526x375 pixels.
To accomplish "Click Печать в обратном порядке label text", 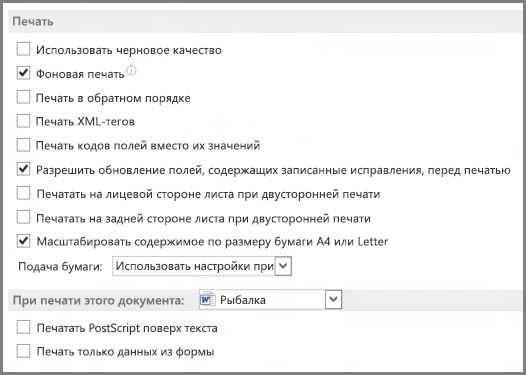I will [x=113, y=98].
